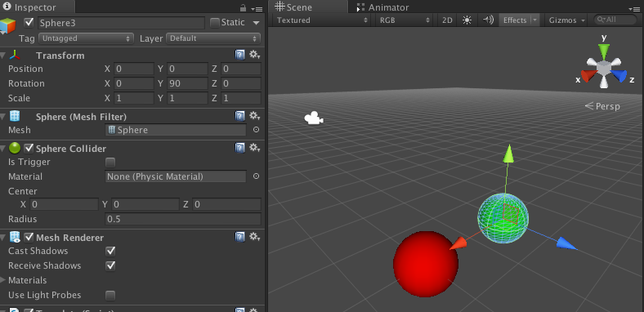Switch to the Animator tab
Image resolution: width=644 pixels, height=312 pixels.
point(382,7)
